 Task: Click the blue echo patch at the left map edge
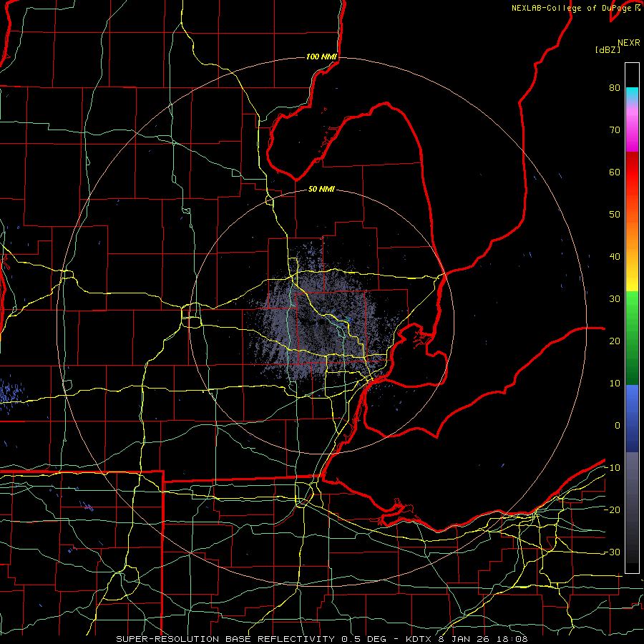[11, 392]
